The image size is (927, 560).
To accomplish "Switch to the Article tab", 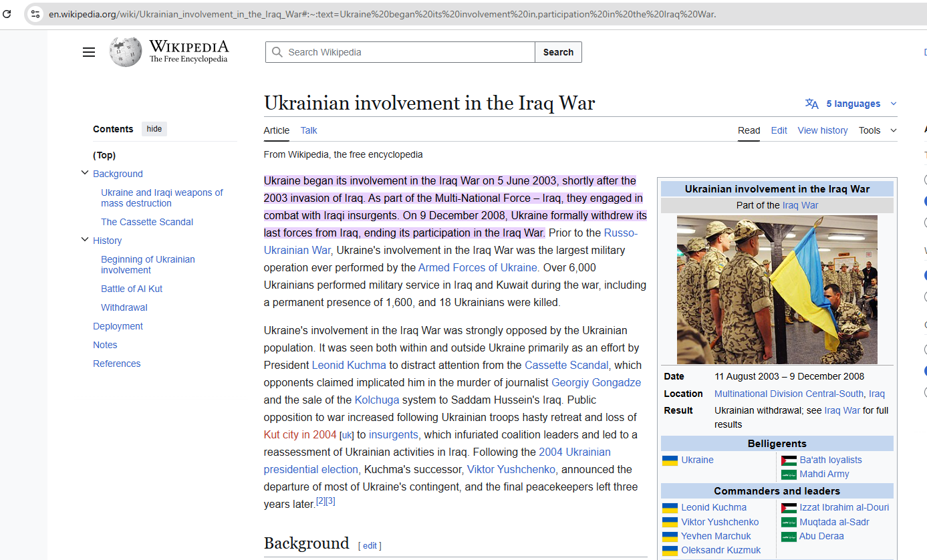I will [x=277, y=130].
